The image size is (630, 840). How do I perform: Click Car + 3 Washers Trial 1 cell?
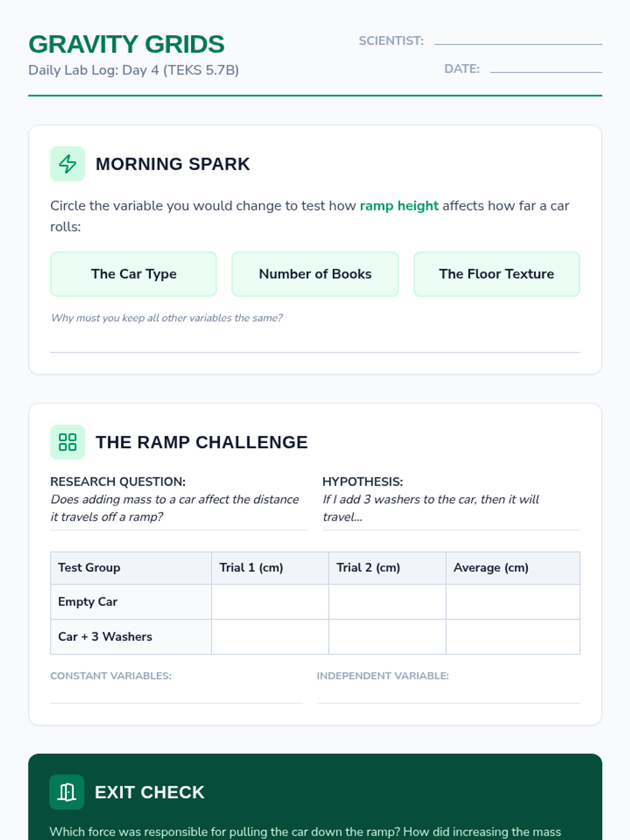tap(270, 636)
